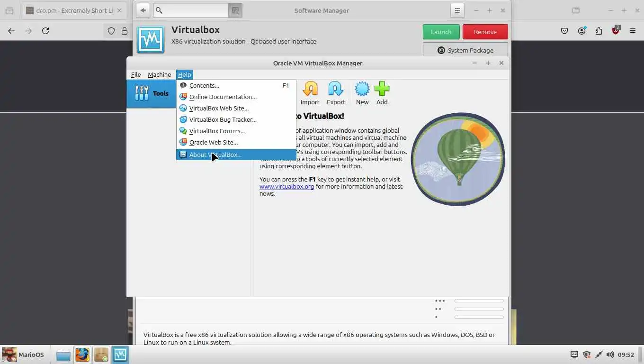Click the Remove button in Software Manager
The height and width of the screenshot is (364, 644).
point(485,32)
